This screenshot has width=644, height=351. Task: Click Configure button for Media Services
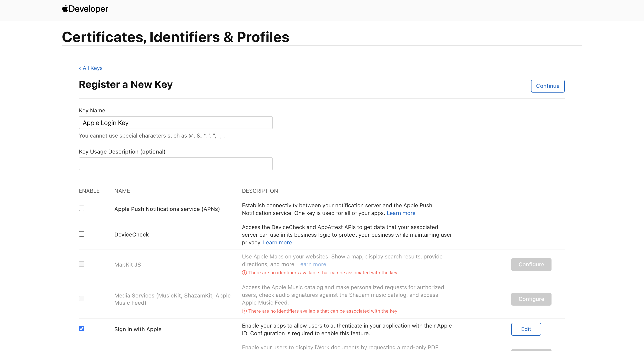531,299
